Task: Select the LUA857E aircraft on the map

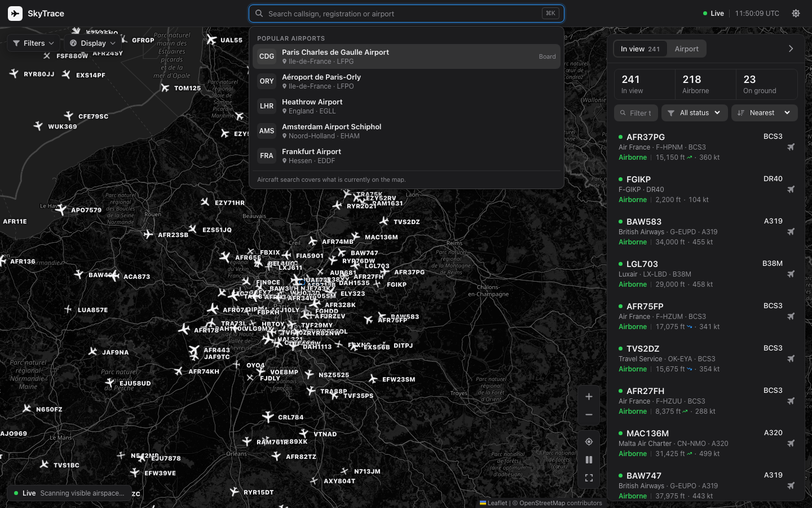Action: click(x=68, y=309)
